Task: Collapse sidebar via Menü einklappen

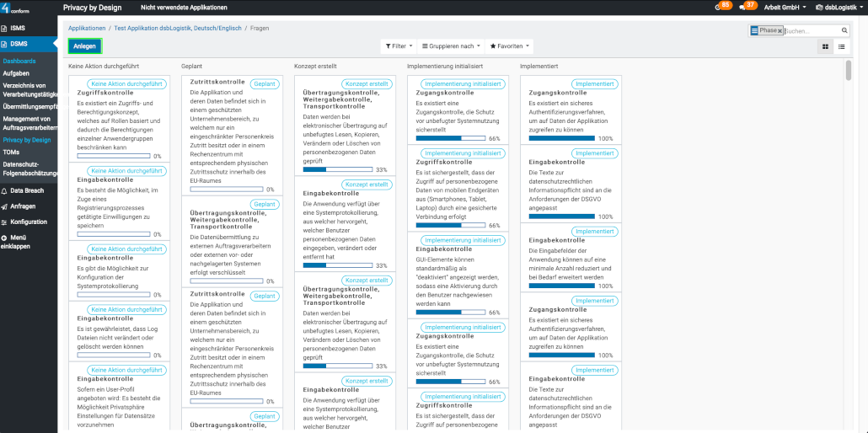Action: point(4,238)
